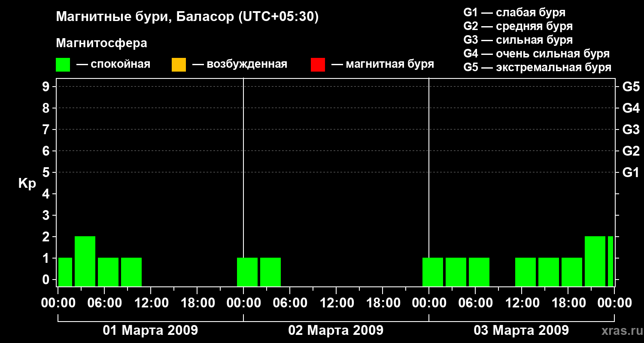The image size is (644, 343).
Task: Click the orange excited magnetosphere legend swatch
Action: (x=179, y=64)
